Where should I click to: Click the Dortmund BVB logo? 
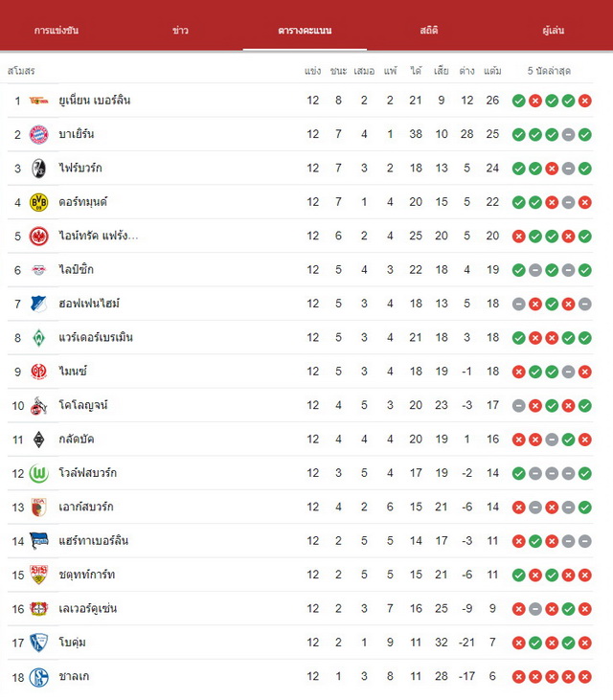tap(39, 202)
